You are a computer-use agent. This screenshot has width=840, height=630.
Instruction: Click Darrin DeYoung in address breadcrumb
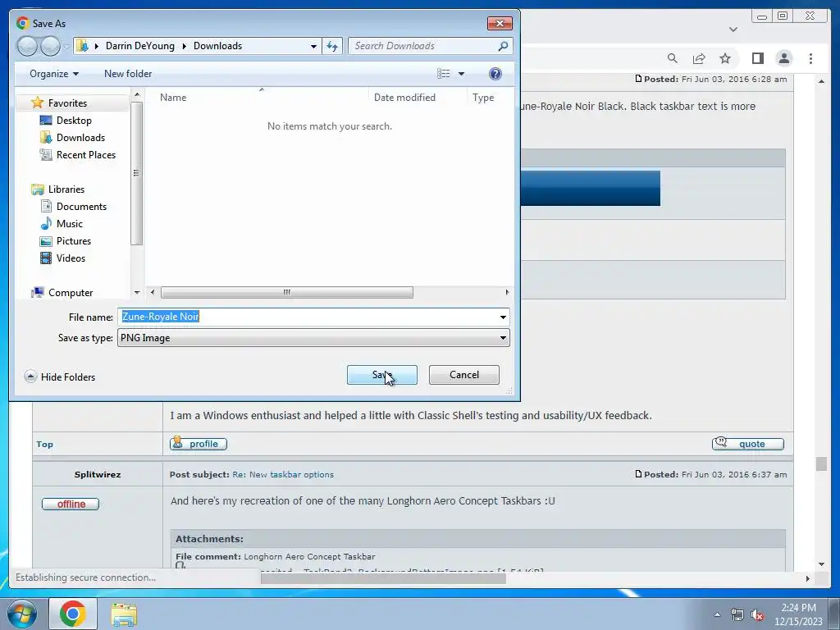(x=139, y=46)
